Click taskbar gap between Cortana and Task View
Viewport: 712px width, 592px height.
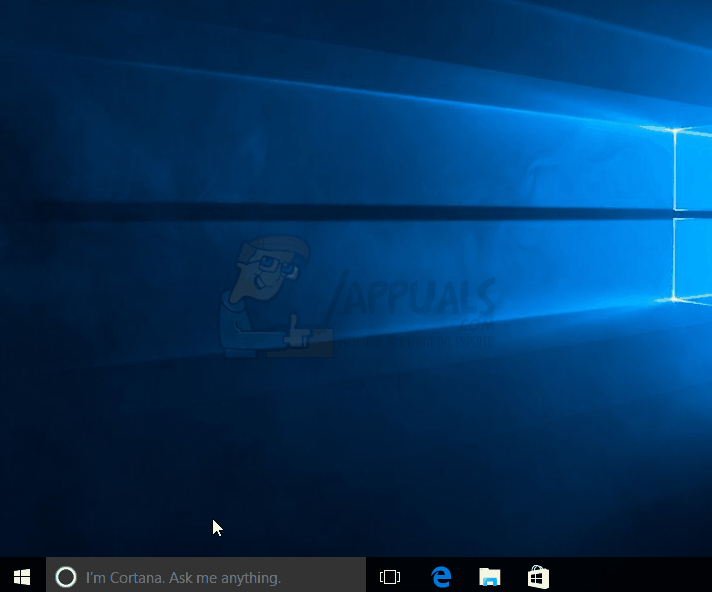tap(370, 577)
